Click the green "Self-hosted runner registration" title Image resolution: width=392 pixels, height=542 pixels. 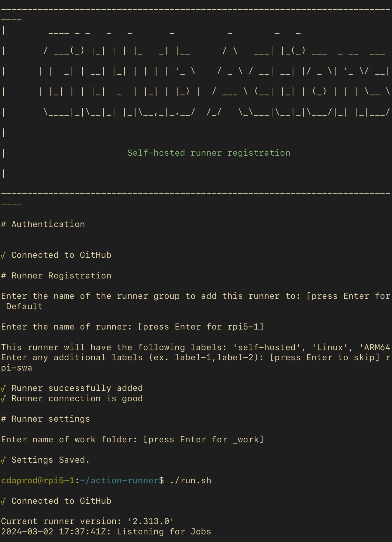pos(208,153)
